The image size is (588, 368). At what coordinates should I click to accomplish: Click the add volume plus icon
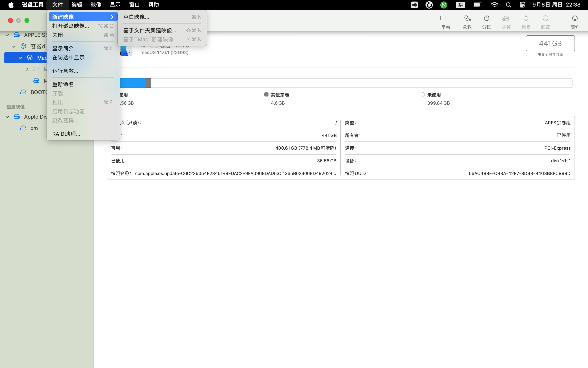click(440, 18)
